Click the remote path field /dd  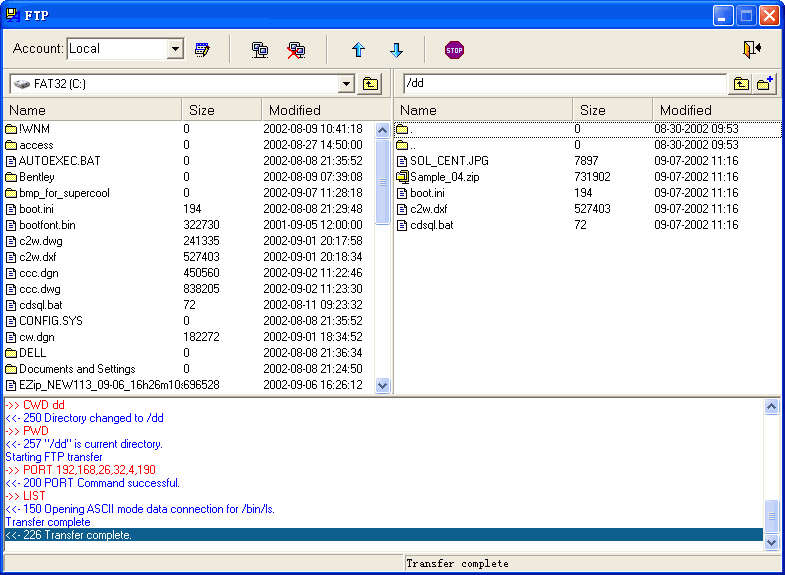tap(562, 84)
